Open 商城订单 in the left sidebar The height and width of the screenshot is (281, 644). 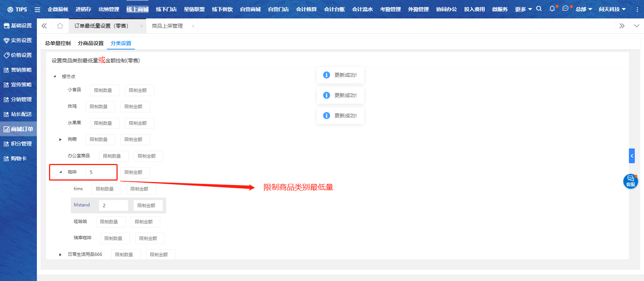pyautogui.click(x=18, y=129)
